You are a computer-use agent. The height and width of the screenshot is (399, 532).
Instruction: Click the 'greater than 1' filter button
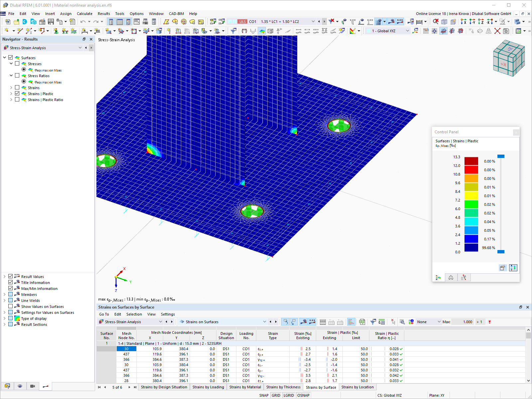point(479,322)
